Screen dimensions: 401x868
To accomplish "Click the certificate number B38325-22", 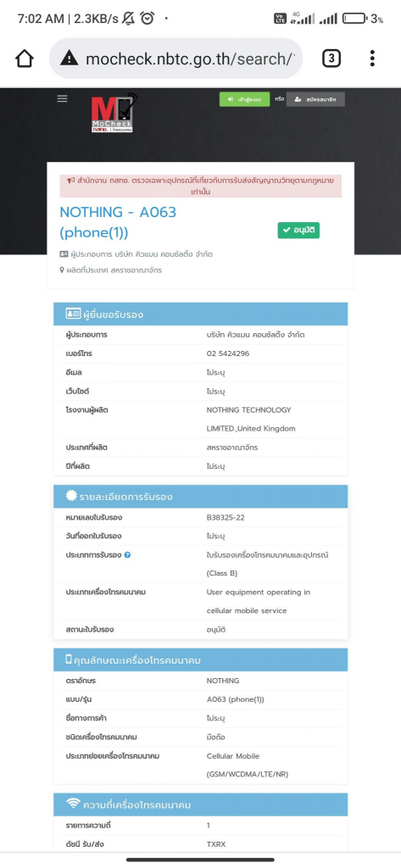I will pos(226,518).
